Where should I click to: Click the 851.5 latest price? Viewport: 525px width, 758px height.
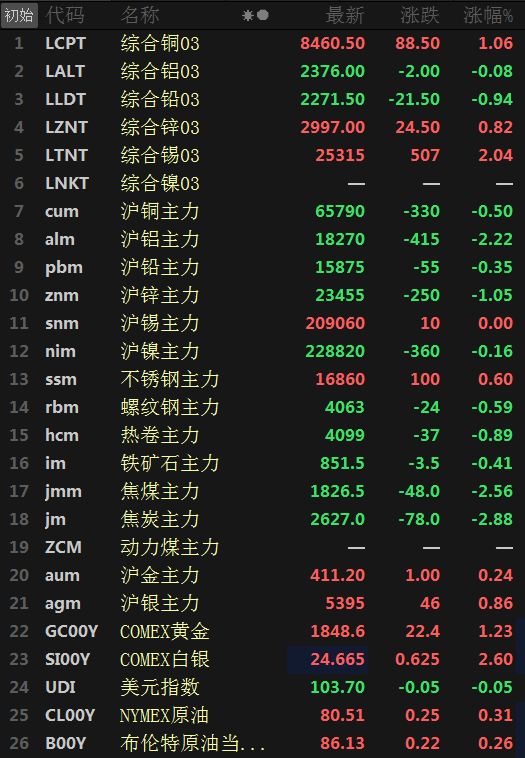pyautogui.click(x=343, y=464)
